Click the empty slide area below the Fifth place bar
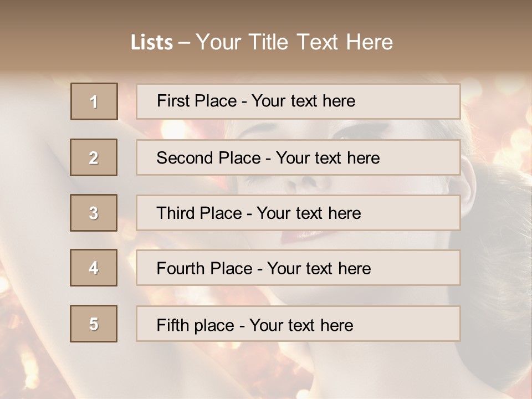 point(265,370)
